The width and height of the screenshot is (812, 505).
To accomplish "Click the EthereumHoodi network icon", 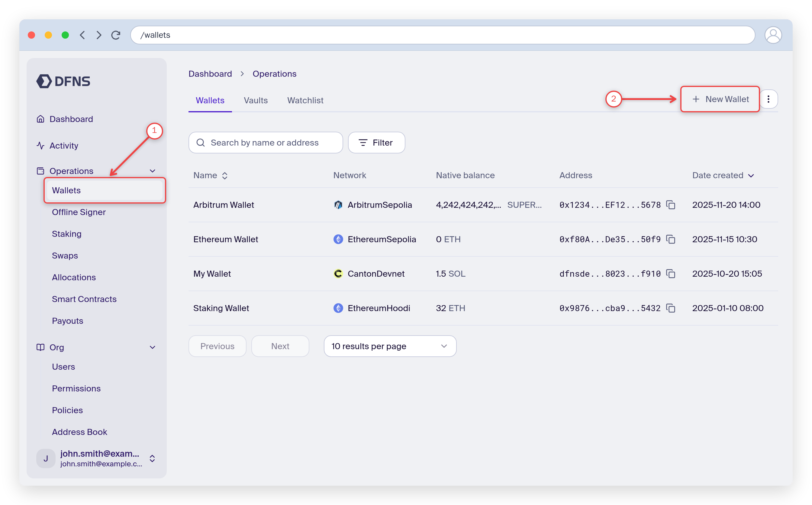I will [x=338, y=308].
